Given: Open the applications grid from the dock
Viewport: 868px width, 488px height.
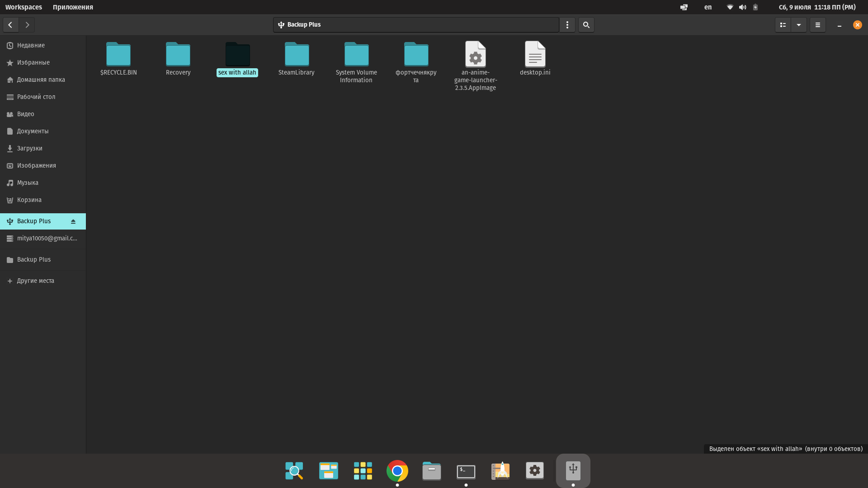Looking at the screenshot, I should click(363, 470).
